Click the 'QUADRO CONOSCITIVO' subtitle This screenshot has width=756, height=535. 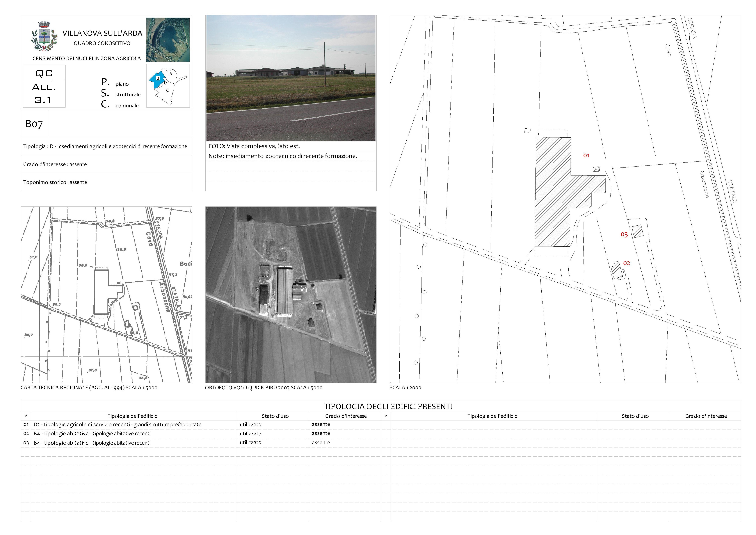point(102,43)
